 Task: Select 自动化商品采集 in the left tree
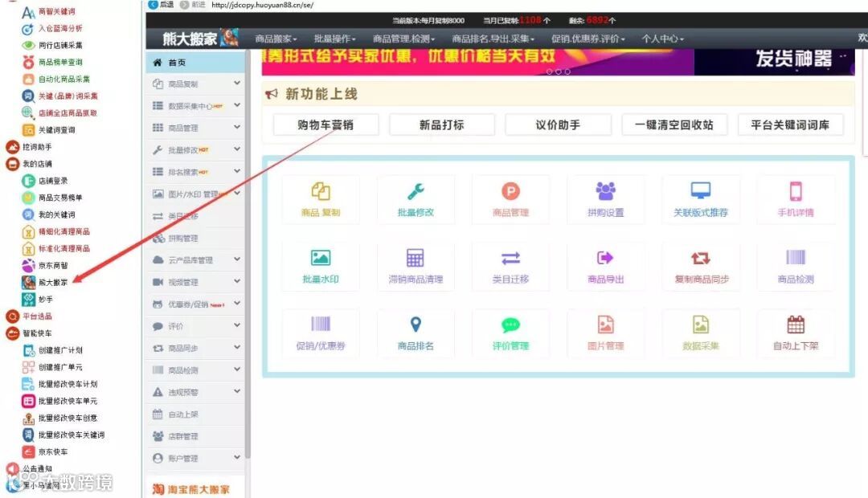(x=56, y=80)
